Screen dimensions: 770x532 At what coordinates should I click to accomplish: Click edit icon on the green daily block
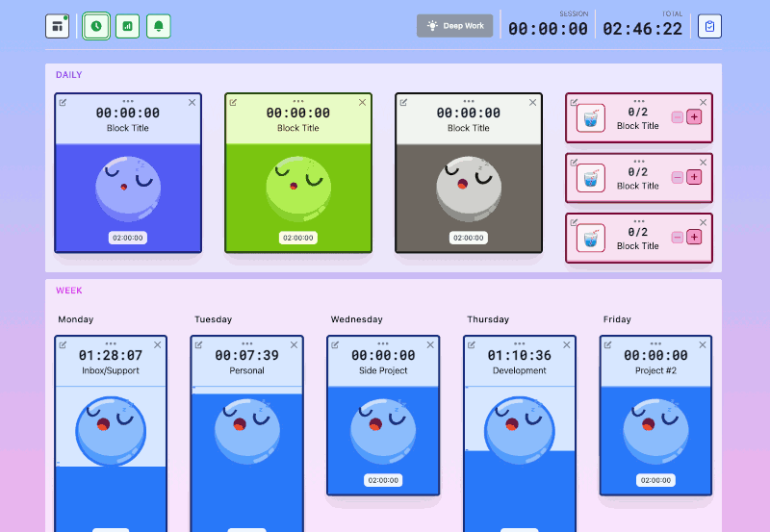tap(234, 102)
